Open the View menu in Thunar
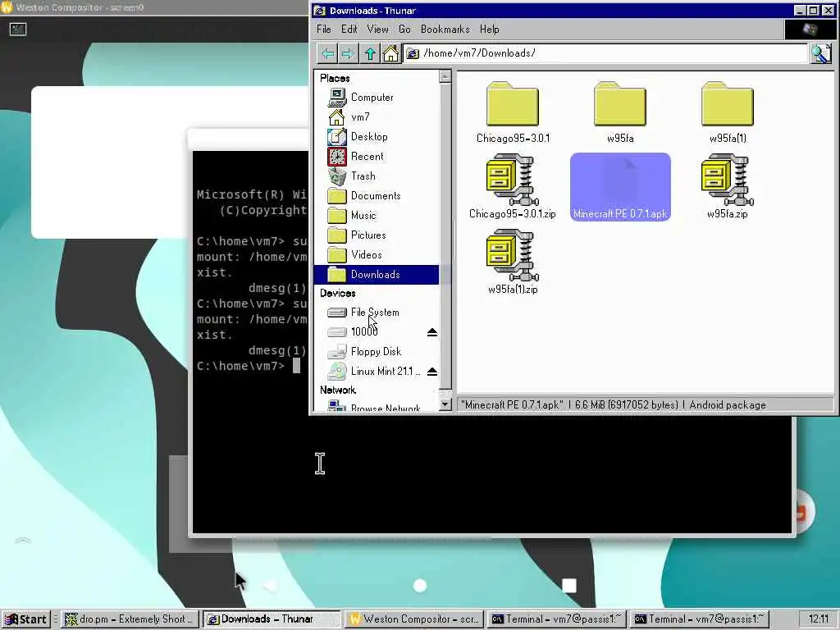Image resolution: width=840 pixels, height=630 pixels. pyautogui.click(x=377, y=29)
